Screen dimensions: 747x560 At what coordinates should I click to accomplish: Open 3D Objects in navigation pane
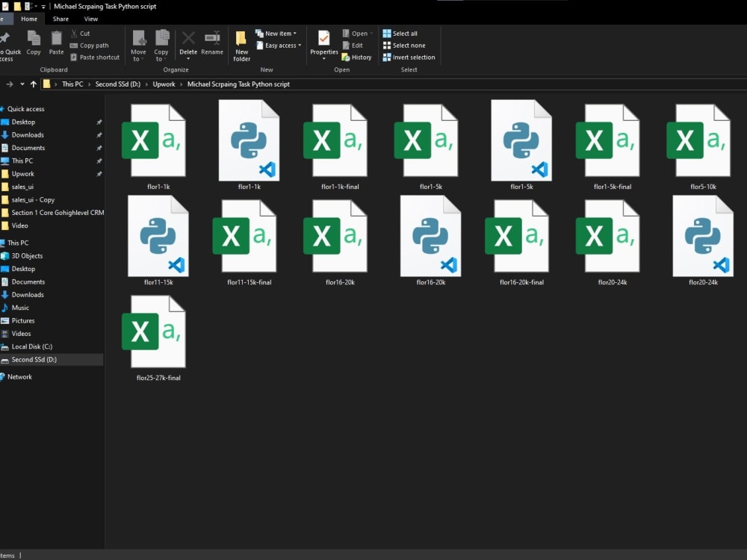tap(27, 255)
